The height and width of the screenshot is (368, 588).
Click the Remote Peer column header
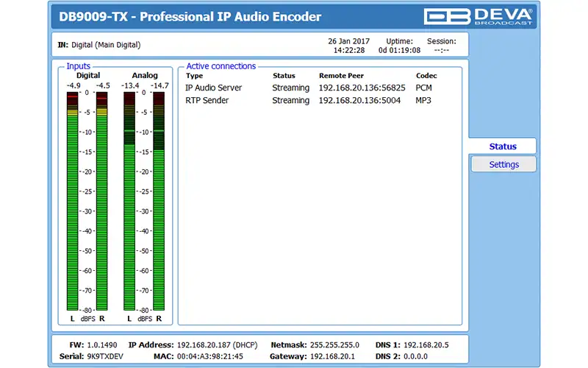pyautogui.click(x=341, y=76)
